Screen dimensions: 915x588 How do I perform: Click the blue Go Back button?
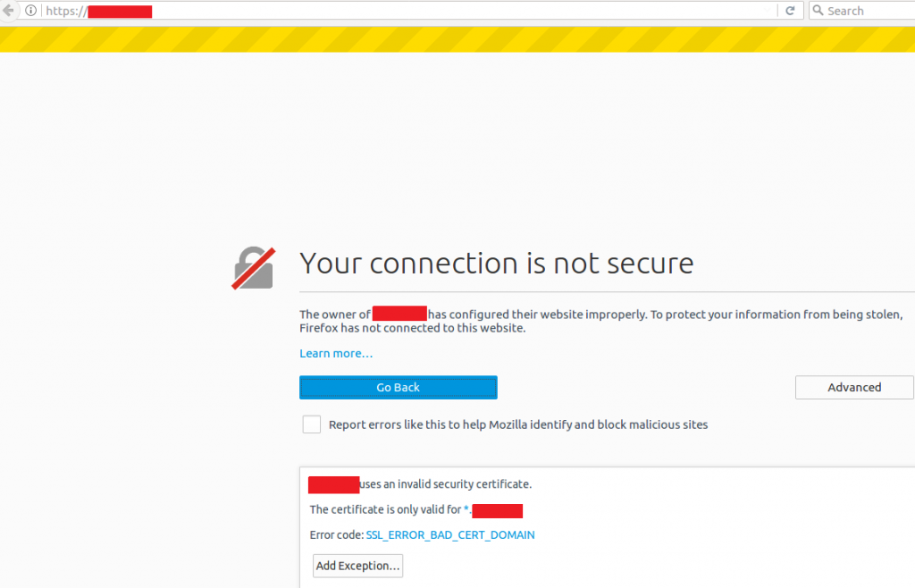pyautogui.click(x=398, y=387)
